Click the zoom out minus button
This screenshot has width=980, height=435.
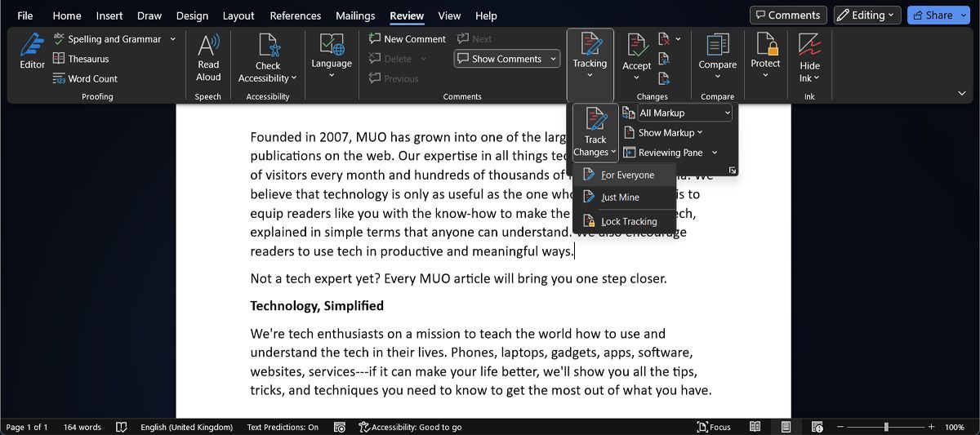click(x=840, y=427)
